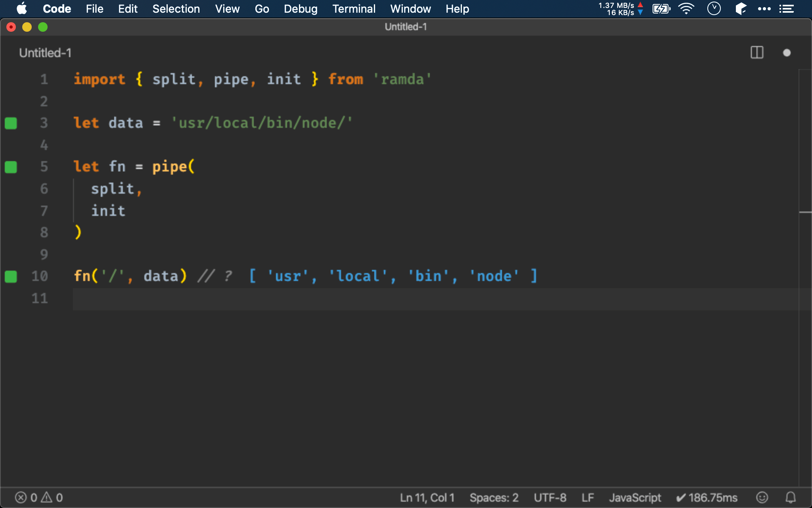Open the Window menu
Viewport: 812px width, 508px height.
pos(410,9)
